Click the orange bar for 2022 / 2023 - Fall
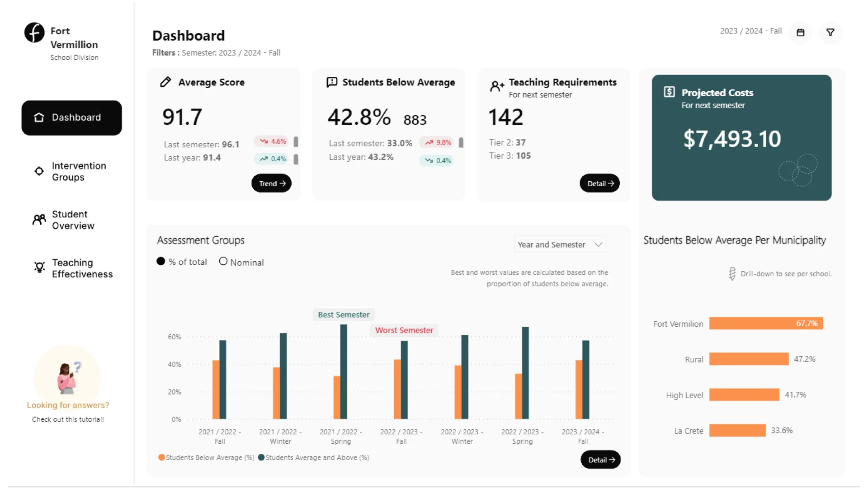Viewport: 868px width, 488px height. (x=397, y=389)
